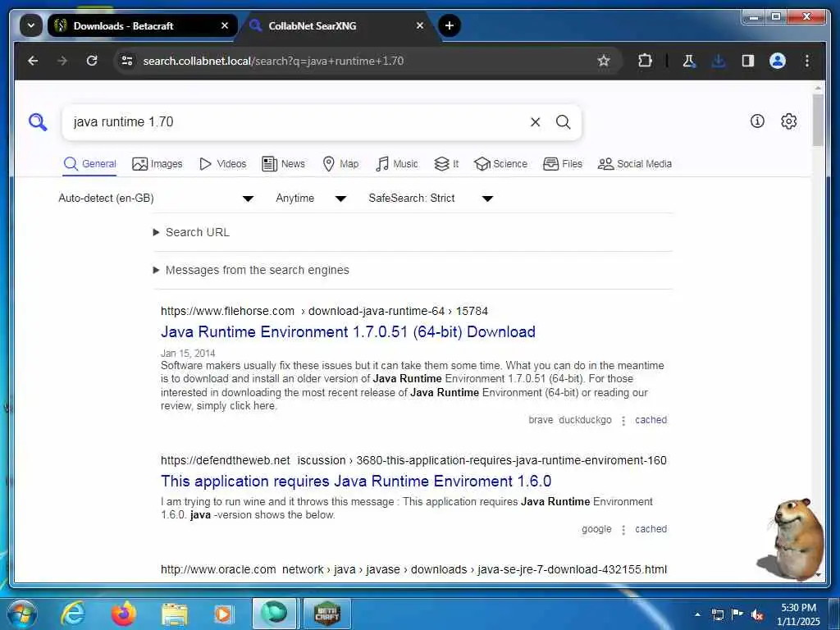Viewport: 840px width, 630px height.
Task: Open the site information icon in address bar
Action: click(x=127, y=61)
